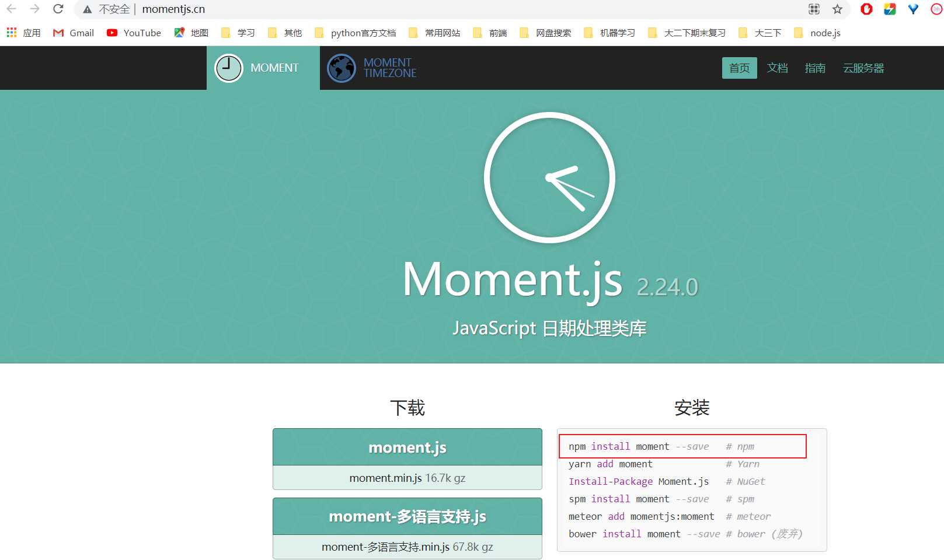Open the 大二下期末复习 bookmark folder
This screenshot has width=944, height=560.
pos(687,33)
